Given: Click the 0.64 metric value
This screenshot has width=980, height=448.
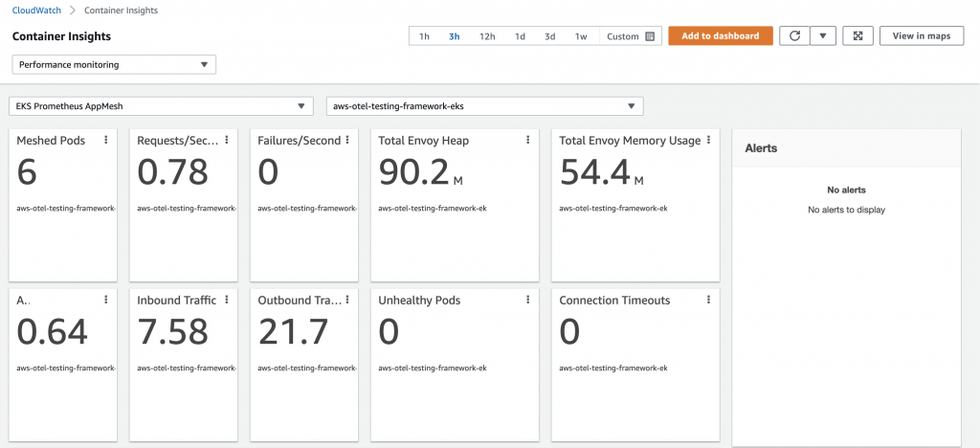Looking at the screenshot, I should tap(52, 332).
